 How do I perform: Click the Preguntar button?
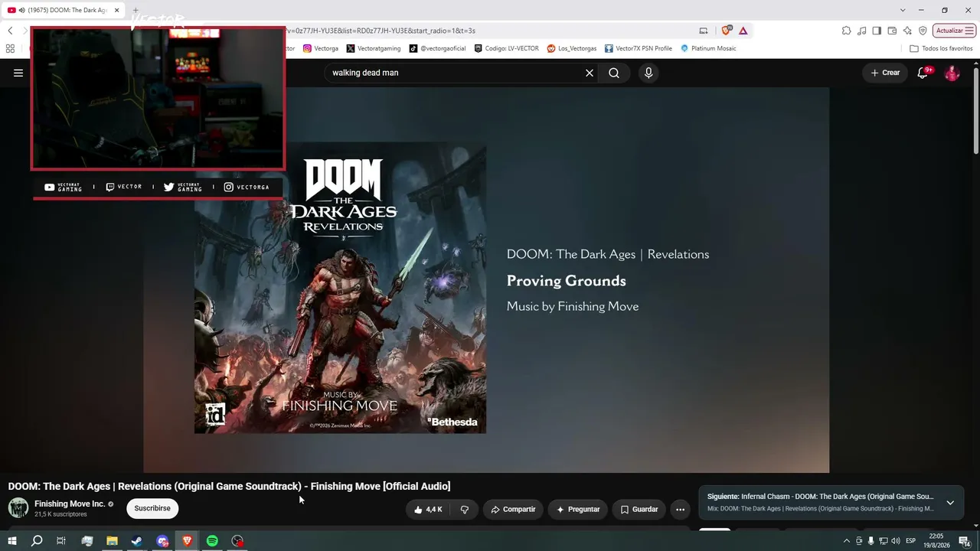point(578,509)
